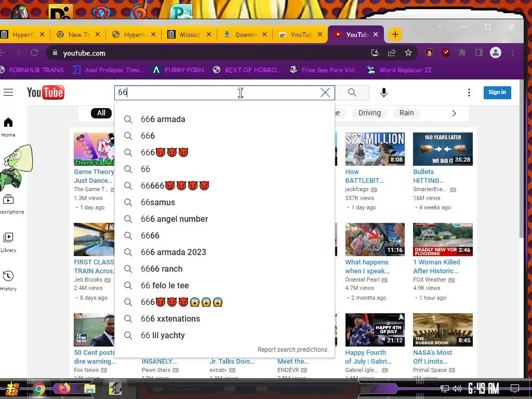
Task: Reload the page with refresh icon
Action: point(34,52)
